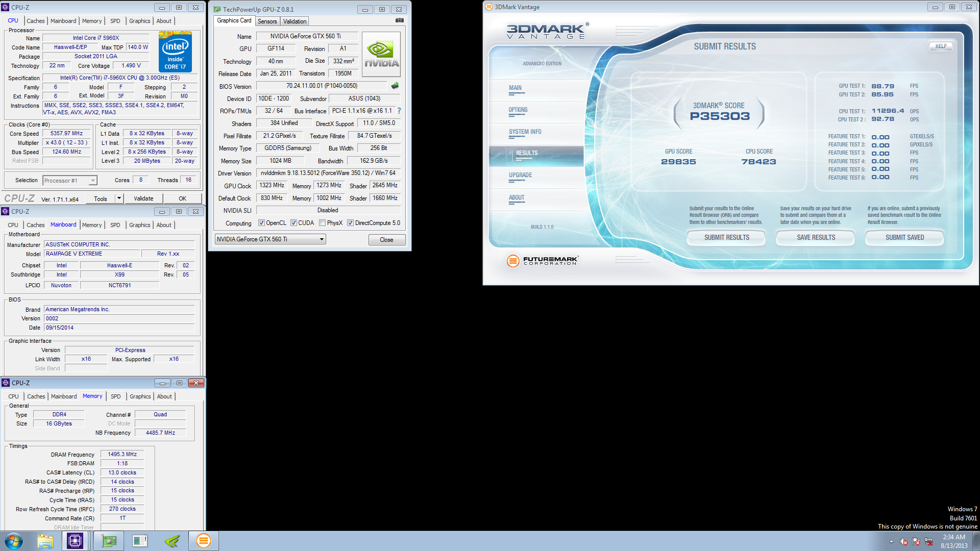The height and width of the screenshot is (551, 980).
Task: Click the network tray icon
Action: coord(928,541)
